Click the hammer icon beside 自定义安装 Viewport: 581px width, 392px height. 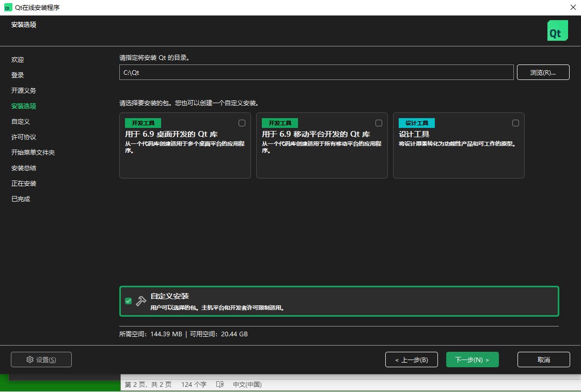pos(141,301)
